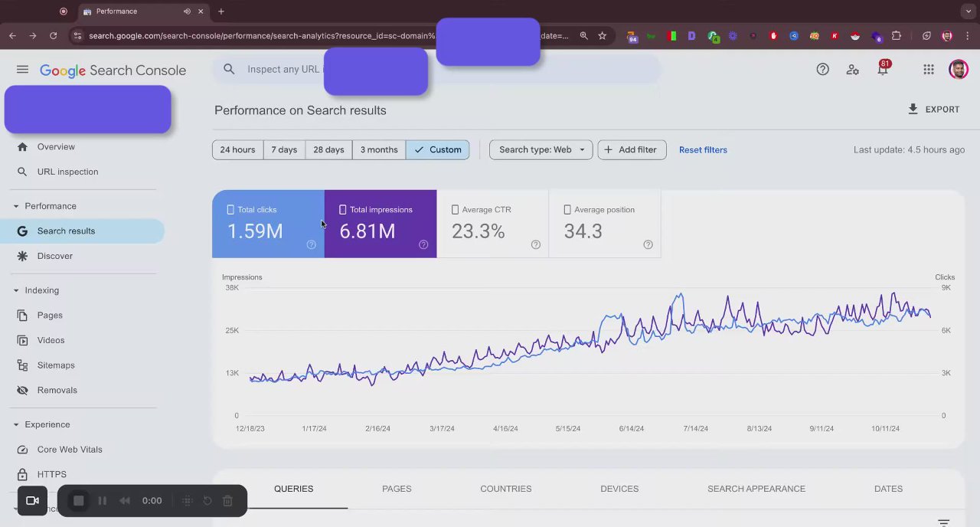Image resolution: width=980 pixels, height=527 pixels.
Task: Select the 28 days date range
Action: (x=328, y=150)
